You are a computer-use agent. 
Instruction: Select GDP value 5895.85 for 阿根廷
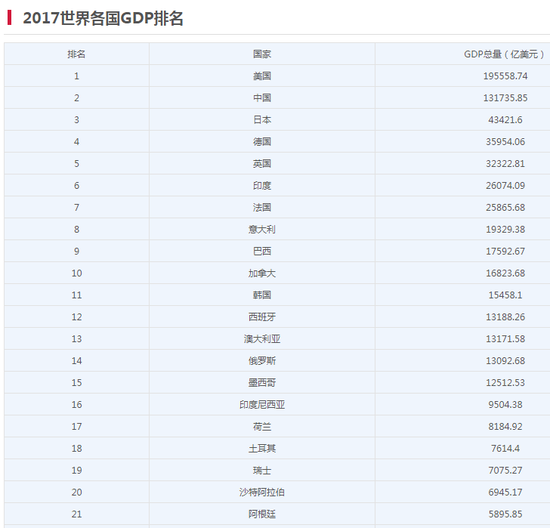tap(505, 514)
